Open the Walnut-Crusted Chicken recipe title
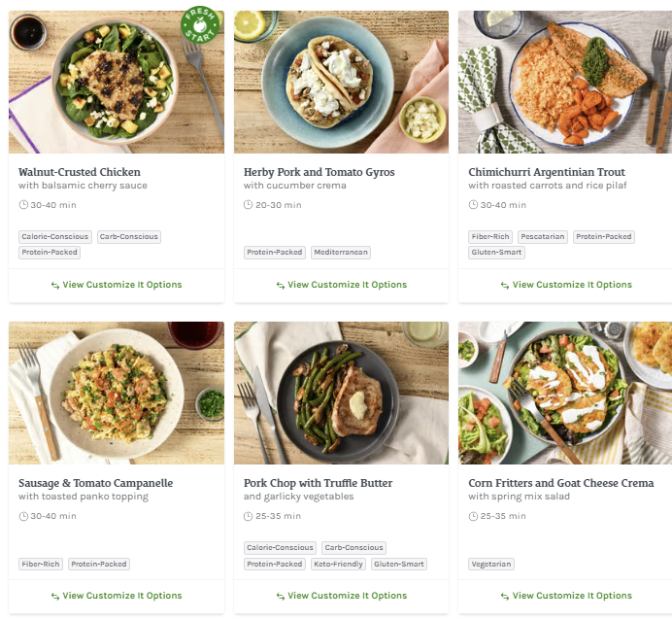This screenshot has width=672, height=619. (80, 172)
